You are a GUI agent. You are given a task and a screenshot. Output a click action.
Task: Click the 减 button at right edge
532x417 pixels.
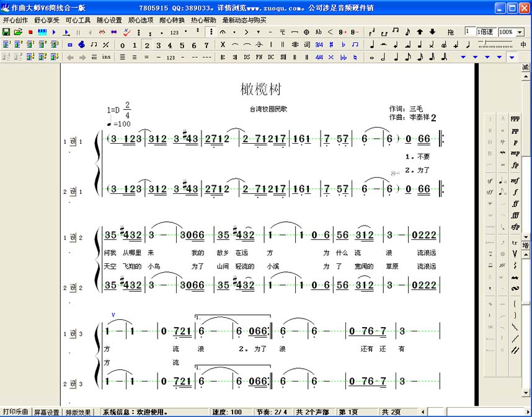pos(526,67)
